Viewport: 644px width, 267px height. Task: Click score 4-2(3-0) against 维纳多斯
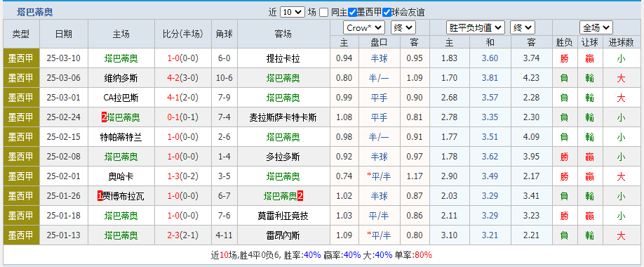coord(183,78)
